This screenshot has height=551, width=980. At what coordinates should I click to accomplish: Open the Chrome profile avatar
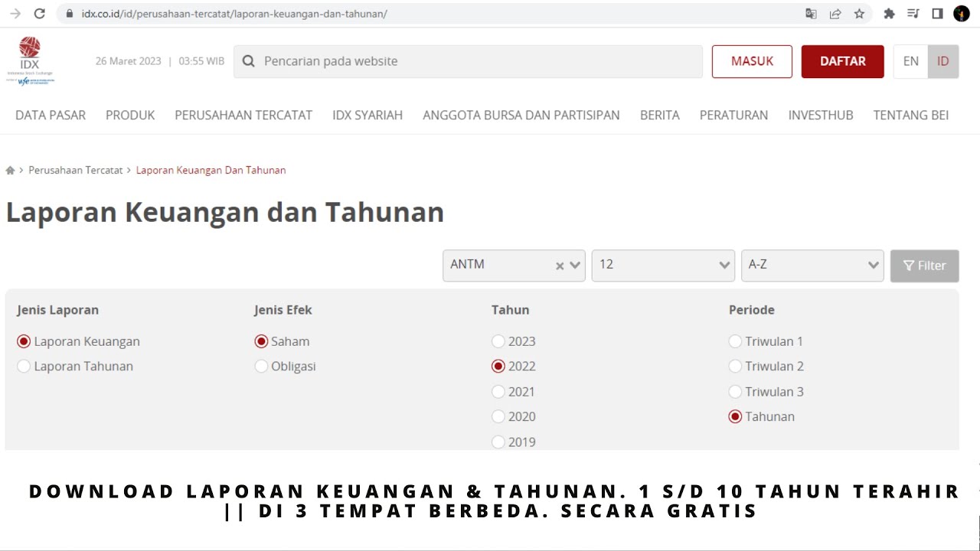[962, 14]
